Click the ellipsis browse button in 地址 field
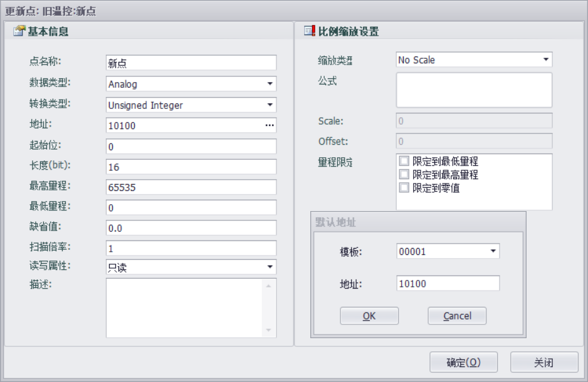 270,126
